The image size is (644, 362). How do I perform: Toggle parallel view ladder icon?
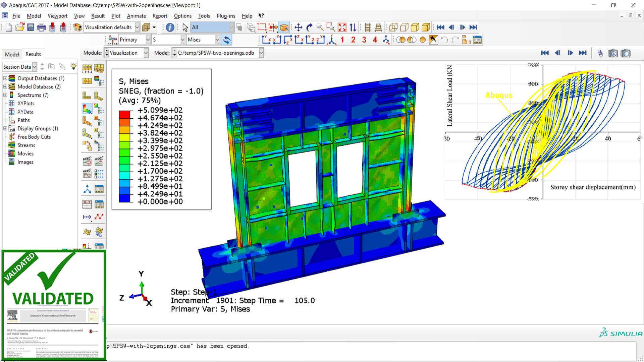(368, 27)
